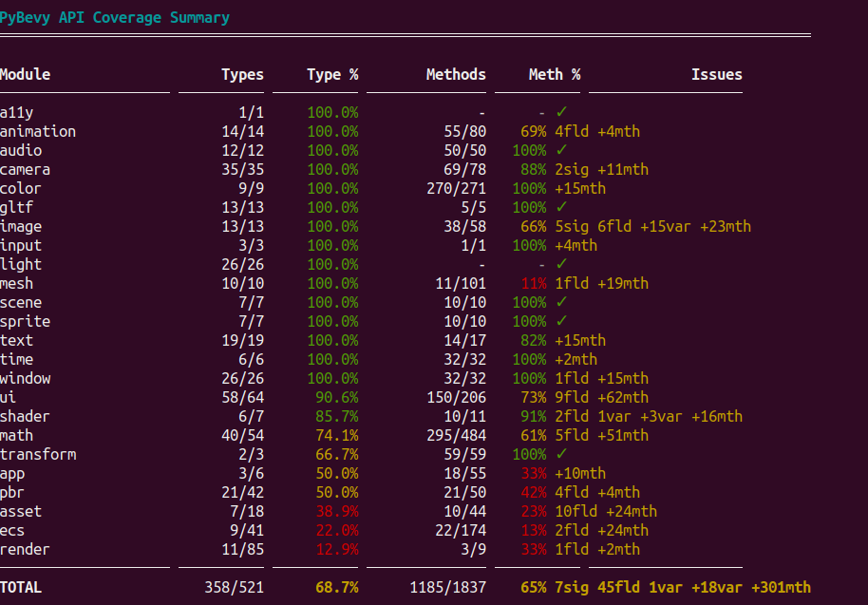Click the time module name
The height and width of the screenshot is (605, 868).
[x=16, y=360]
